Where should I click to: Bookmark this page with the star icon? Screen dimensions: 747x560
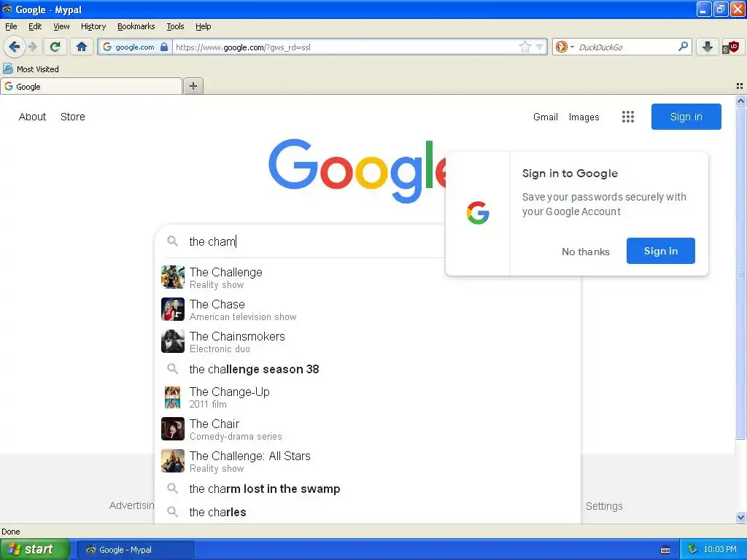tap(525, 47)
